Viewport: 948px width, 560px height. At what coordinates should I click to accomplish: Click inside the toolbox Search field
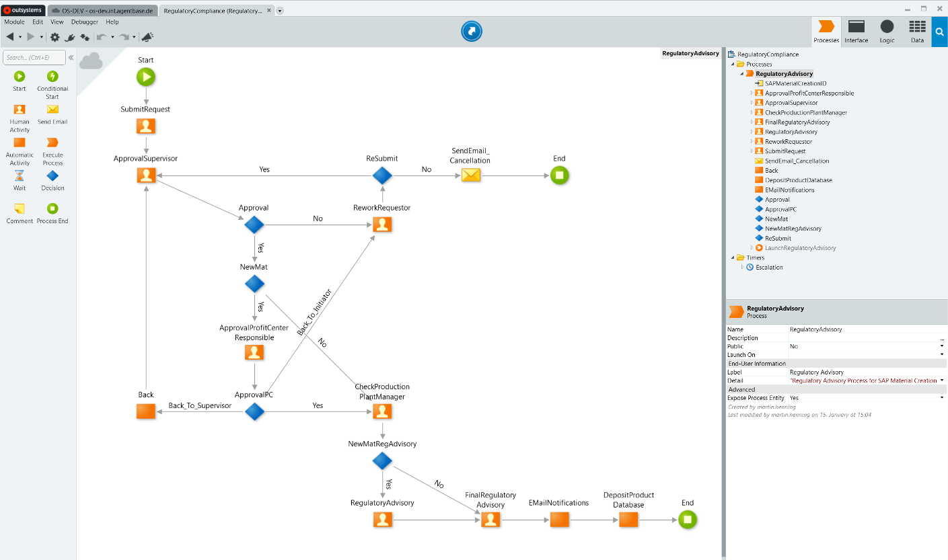34,57
